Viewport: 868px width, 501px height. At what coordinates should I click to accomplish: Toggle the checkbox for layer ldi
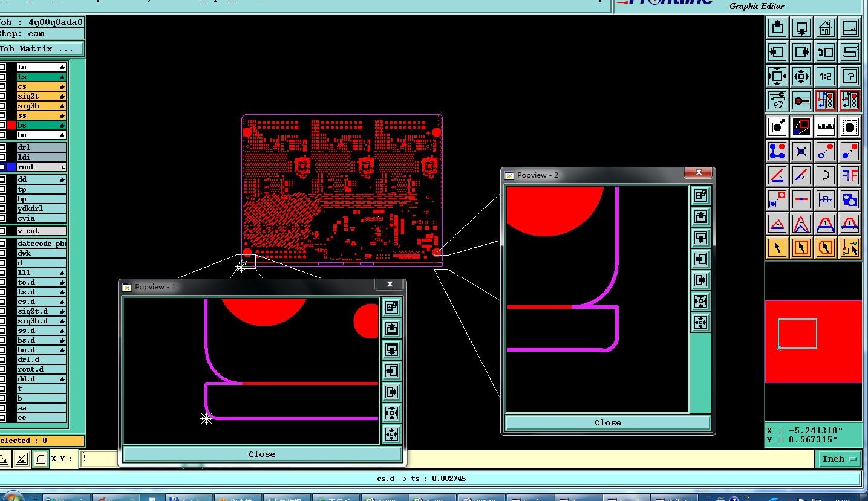pos(3,157)
